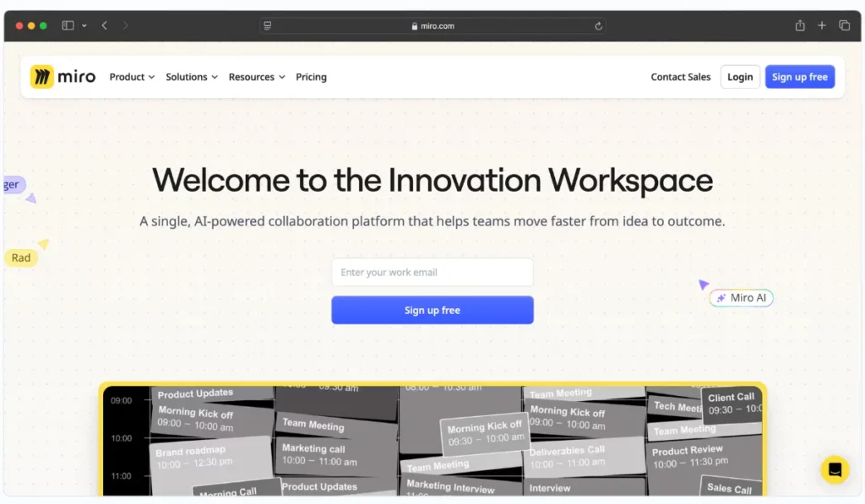Click the Miro logo in the navbar
Image resolution: width=865 pixels, height=504 pixels.
[x=63, y=77]
